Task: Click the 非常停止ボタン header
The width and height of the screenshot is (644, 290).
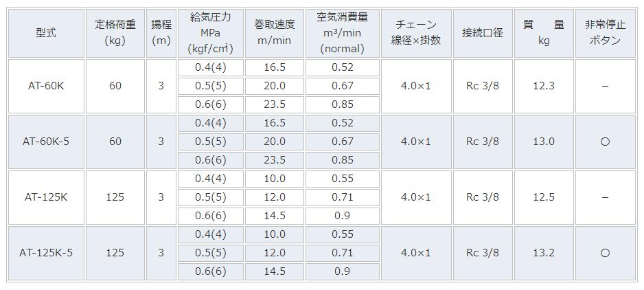Action: click(x=605, y=33)
